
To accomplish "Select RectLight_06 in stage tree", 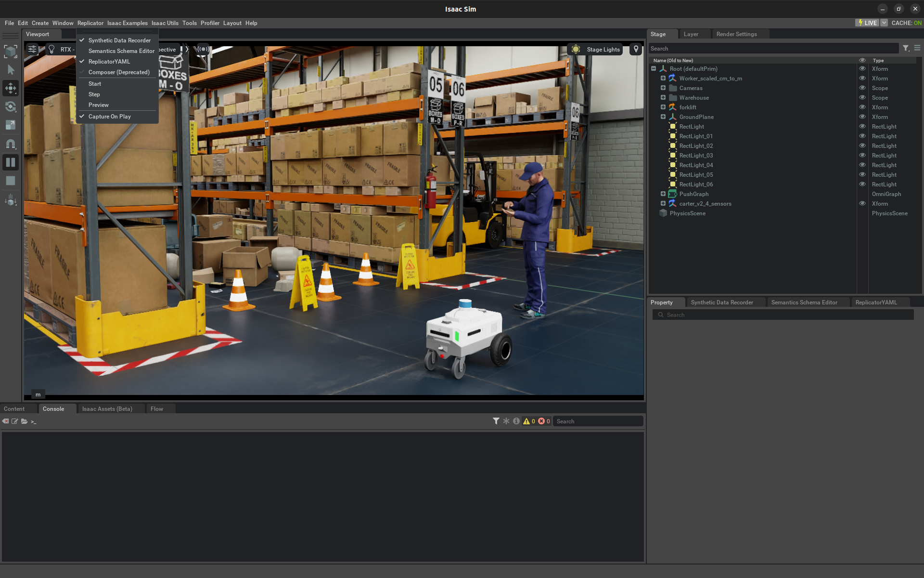I will pyautogui.click(x=696, y=184).
